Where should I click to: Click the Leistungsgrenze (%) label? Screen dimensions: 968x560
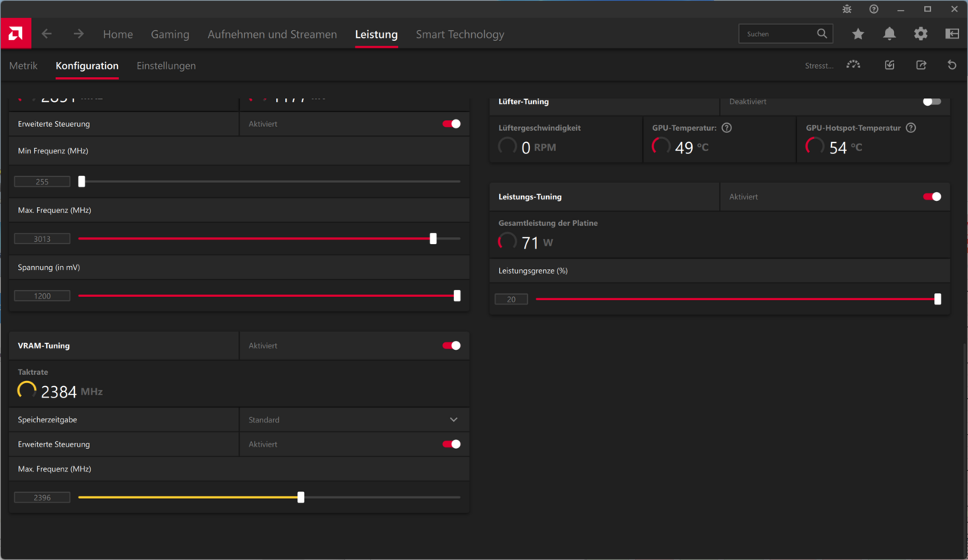(x=533, y=271)
